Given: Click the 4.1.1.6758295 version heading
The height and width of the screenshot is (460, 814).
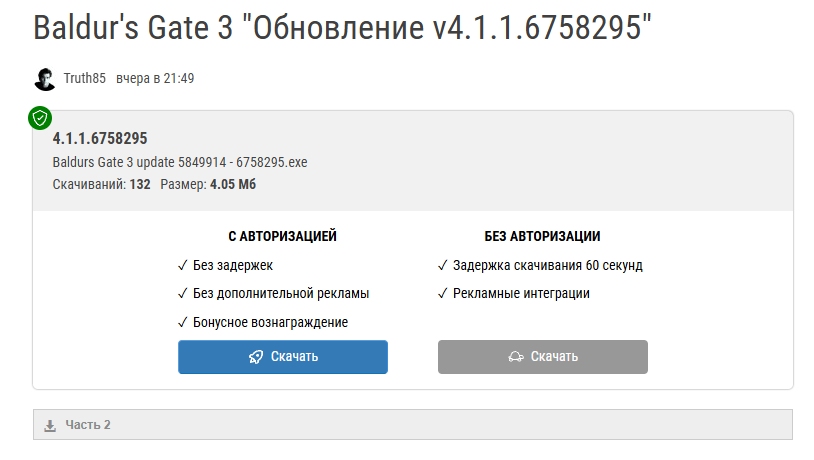Looking at the screenshot, I should [100, 139].
